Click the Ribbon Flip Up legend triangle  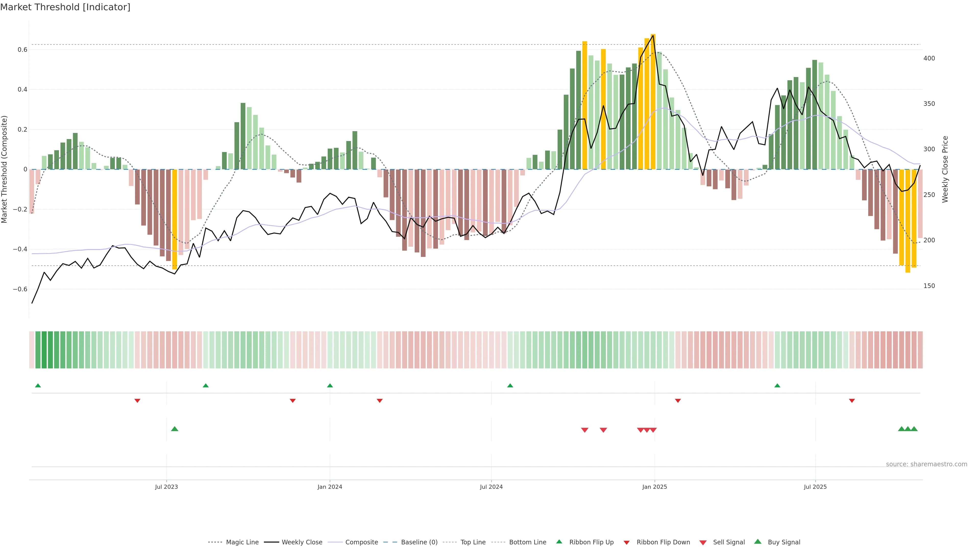(x=559, y=542)
